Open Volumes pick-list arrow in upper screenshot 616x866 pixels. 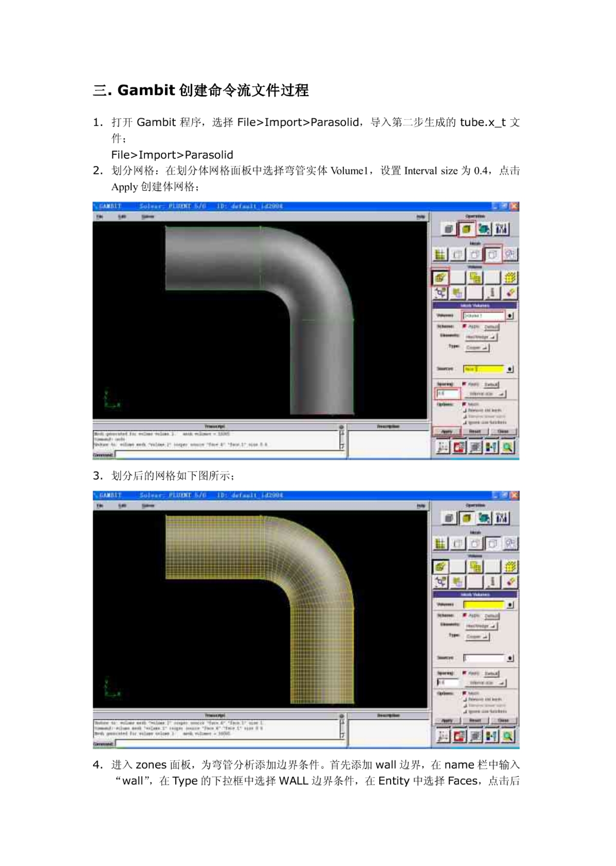(x=510, y=316)
